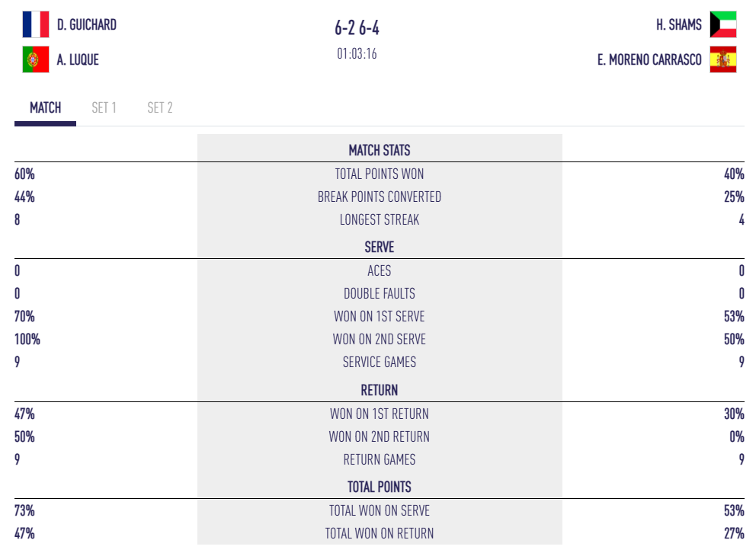Select the MATCH tab
This screenshot has height=556, width=756.
(x=45, y=107)
